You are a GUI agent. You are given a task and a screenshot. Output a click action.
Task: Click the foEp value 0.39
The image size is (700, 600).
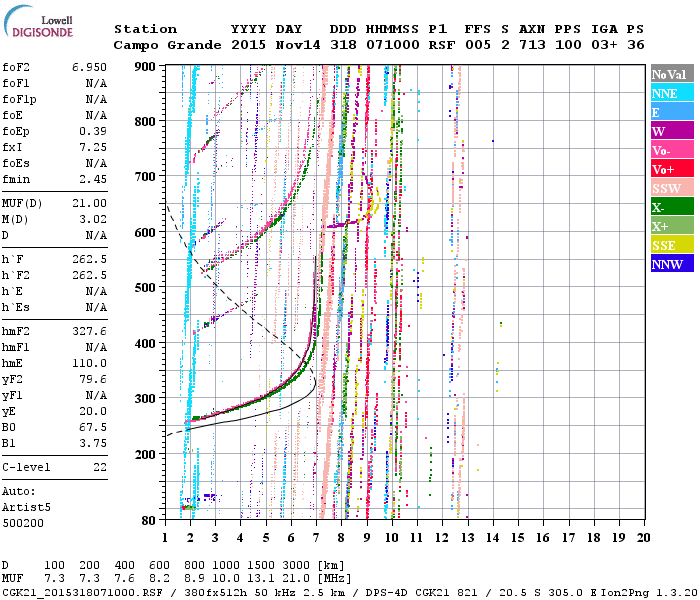tap(93, 131)
